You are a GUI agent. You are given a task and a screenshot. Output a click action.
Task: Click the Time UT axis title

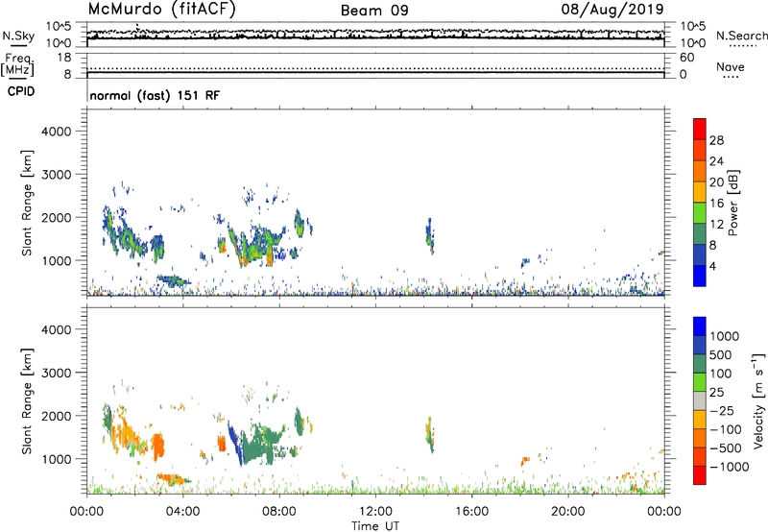pos(375,526)
